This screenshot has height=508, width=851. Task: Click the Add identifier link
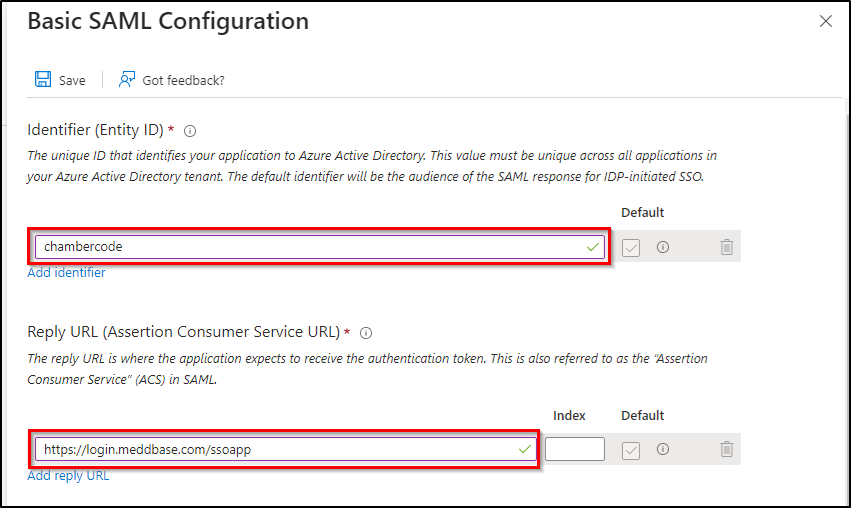click(x=66, y=273)
